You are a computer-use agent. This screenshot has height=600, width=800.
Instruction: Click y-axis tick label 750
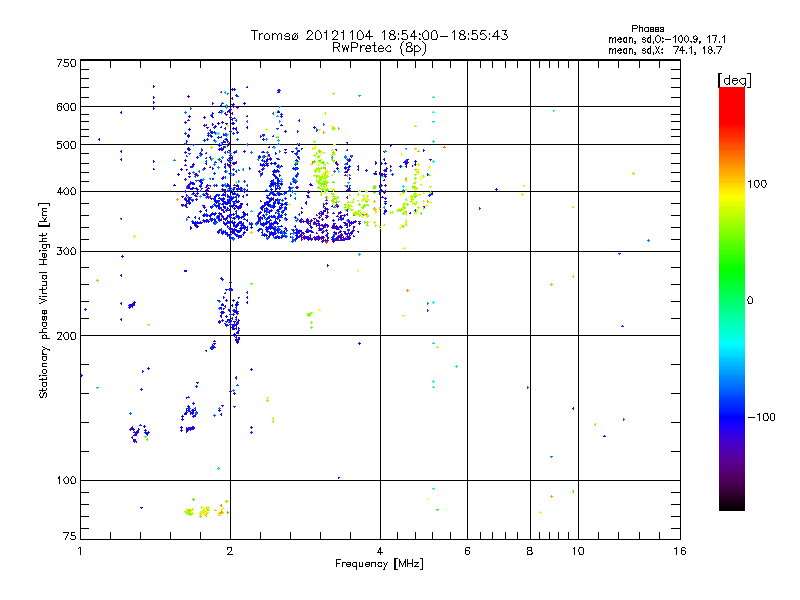[66, 63]
